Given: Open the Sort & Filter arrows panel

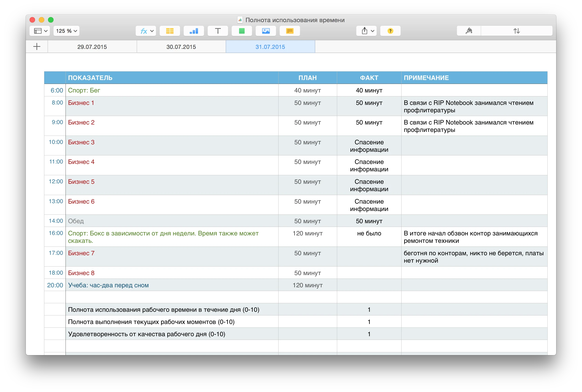Looking at the screenshot, I should tap(516, 31).
